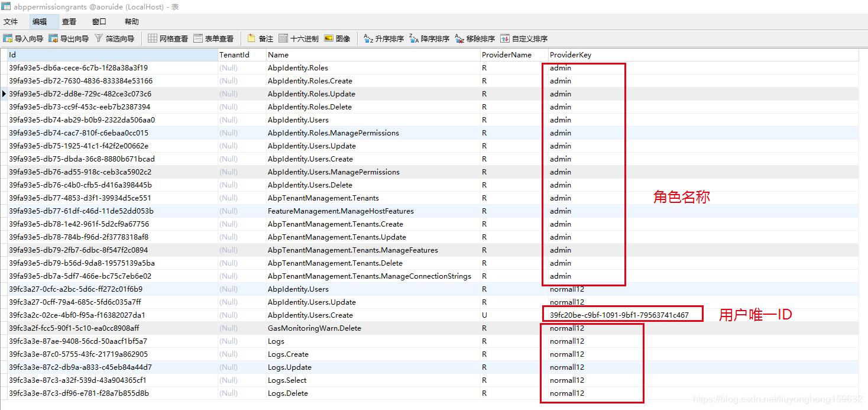Select the AbpIdentity.Users.ManagePermissions cell

(x=373, y=172)
